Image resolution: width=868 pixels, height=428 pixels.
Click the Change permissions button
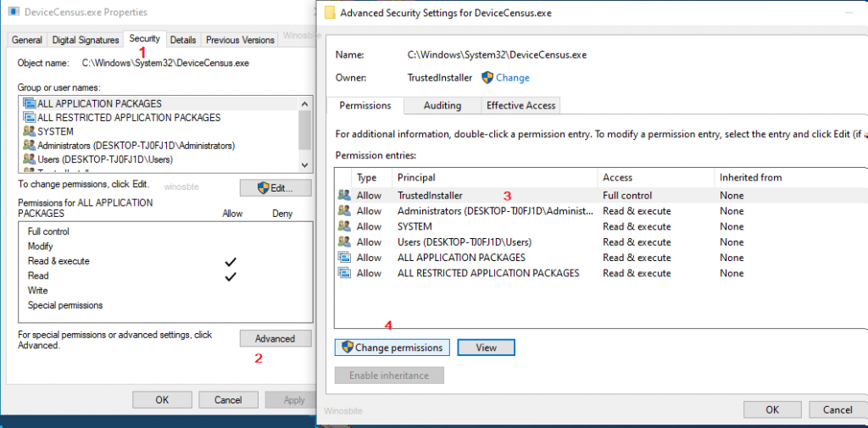pyautogui.click(x=392, y=347)
